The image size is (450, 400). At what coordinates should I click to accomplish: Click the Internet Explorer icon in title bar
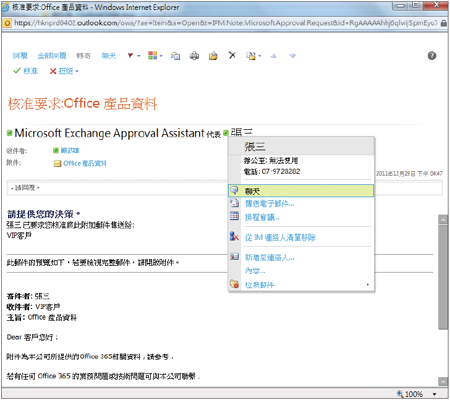[6, 7]
